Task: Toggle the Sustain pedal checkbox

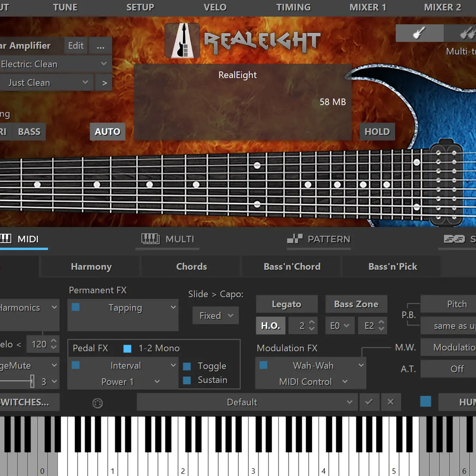Action: 187,380
